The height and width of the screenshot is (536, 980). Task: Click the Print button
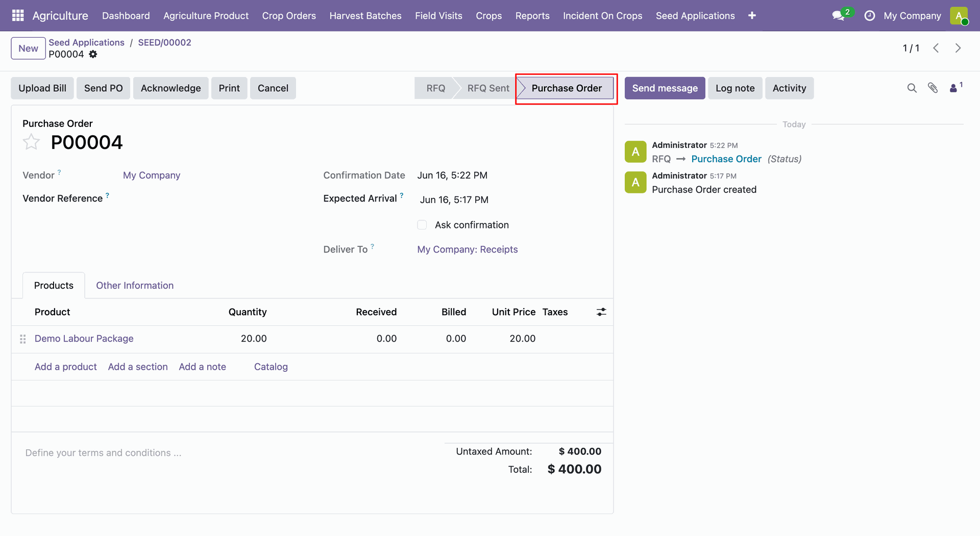229,88
